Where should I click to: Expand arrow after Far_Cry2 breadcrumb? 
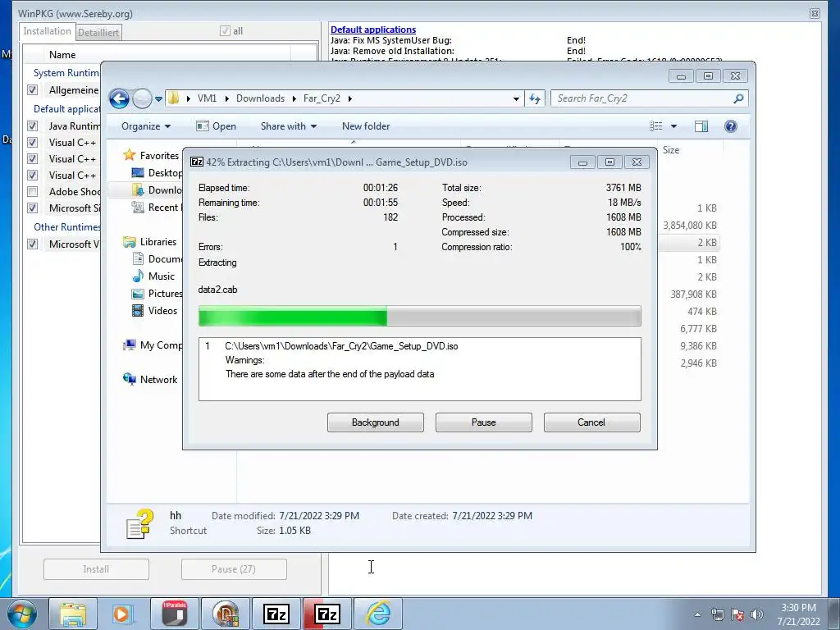click(349, 98)
